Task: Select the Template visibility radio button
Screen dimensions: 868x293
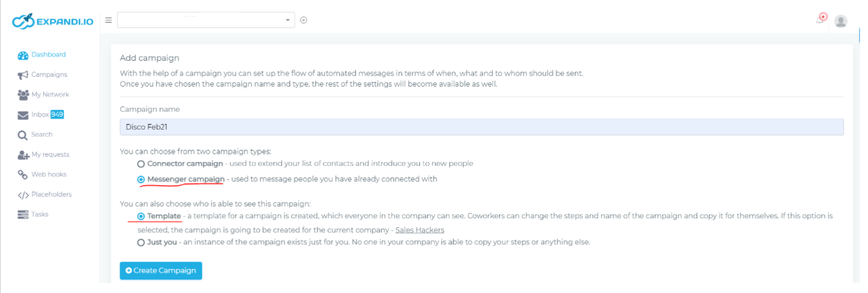Action: [141, 216]
